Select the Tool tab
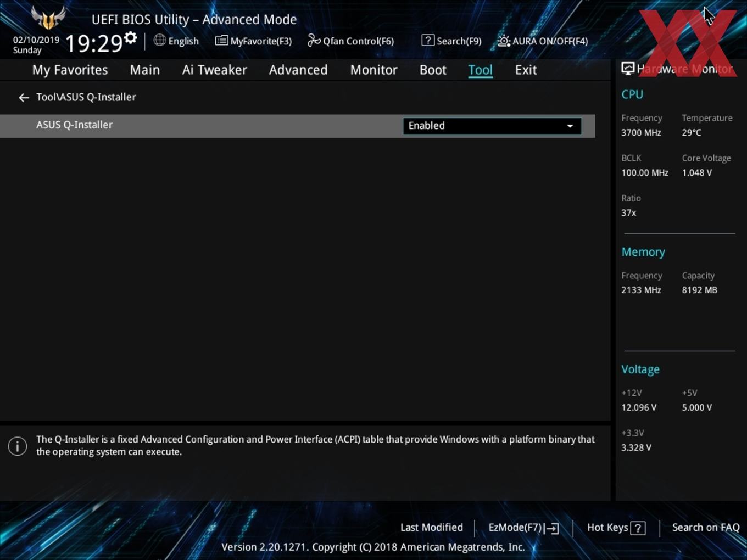This screenshot has width=747, height=560. 480,70
